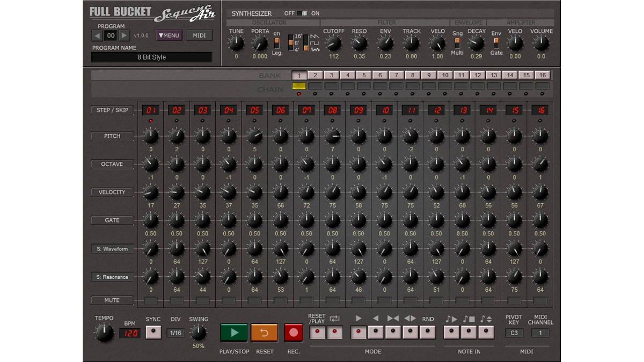Viewport: 644px width, 362px height.
Task: Click the Swing knob
Action: [199, 333]
